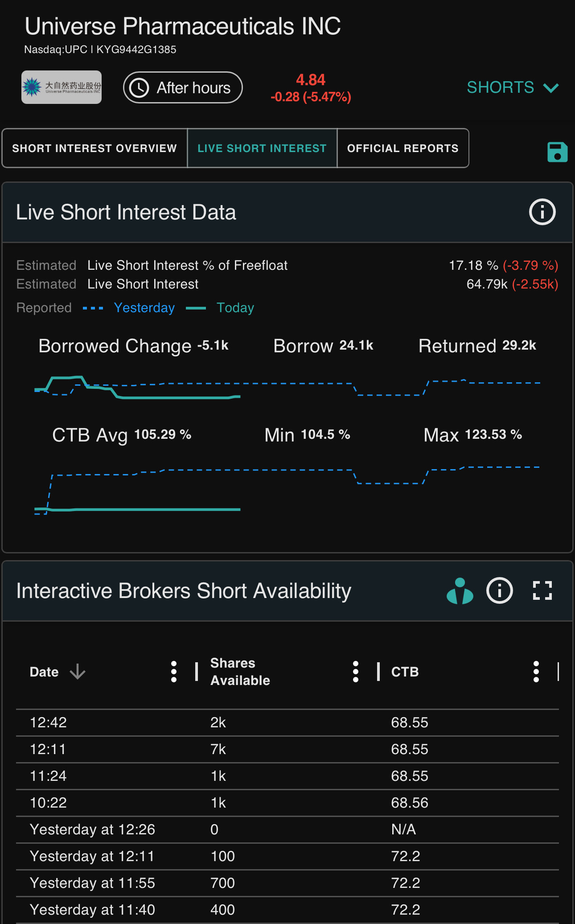Viewport: 575px width, 924px height.
Task: Click the After hours button
Action: point(183,87)
